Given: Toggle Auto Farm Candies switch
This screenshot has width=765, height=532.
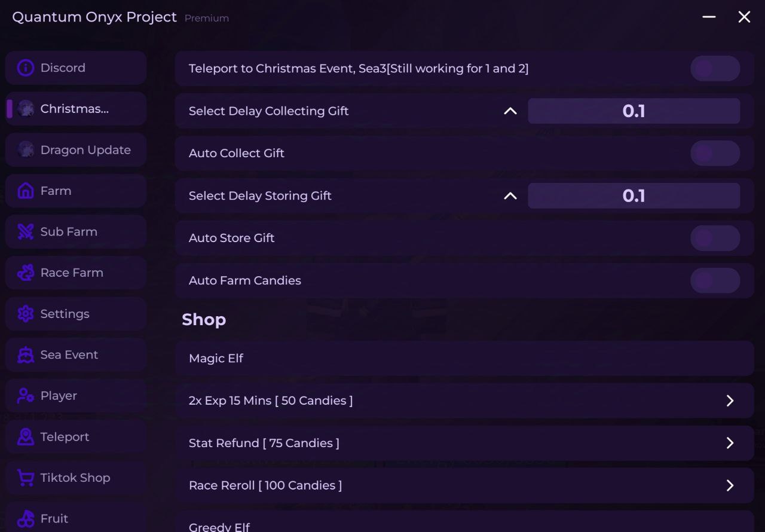Looking at the screenshot, I should (x=715, y=280).
